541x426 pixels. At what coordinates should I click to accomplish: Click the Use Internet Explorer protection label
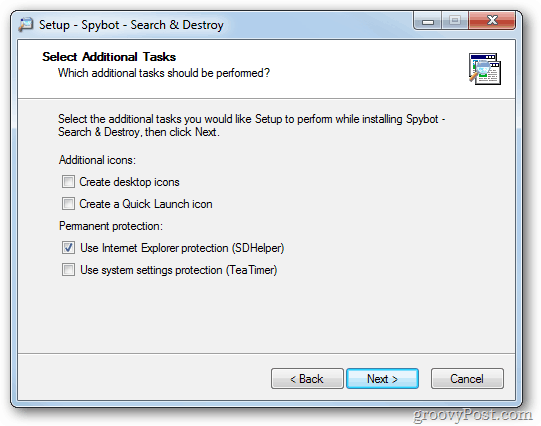click(182, 248)
